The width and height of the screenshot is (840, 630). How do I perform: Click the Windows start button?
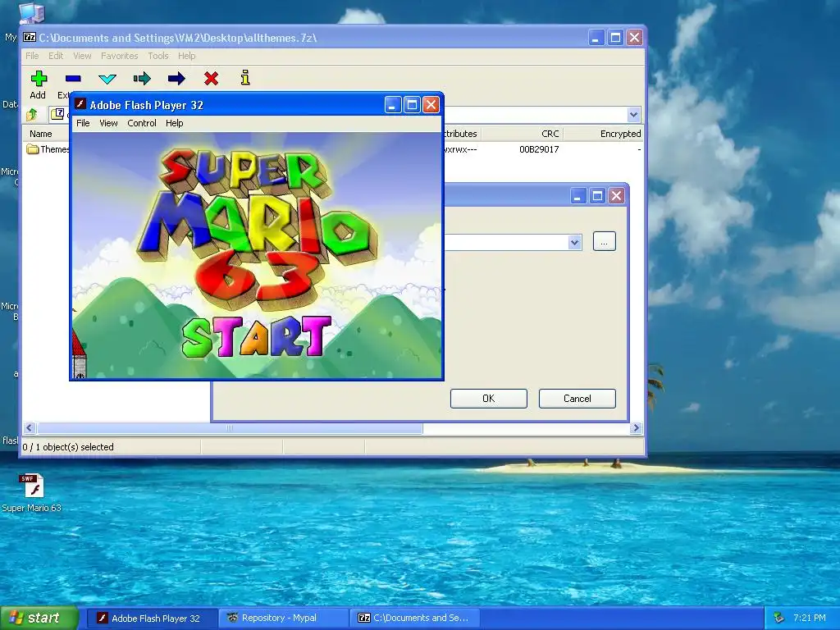39,619
